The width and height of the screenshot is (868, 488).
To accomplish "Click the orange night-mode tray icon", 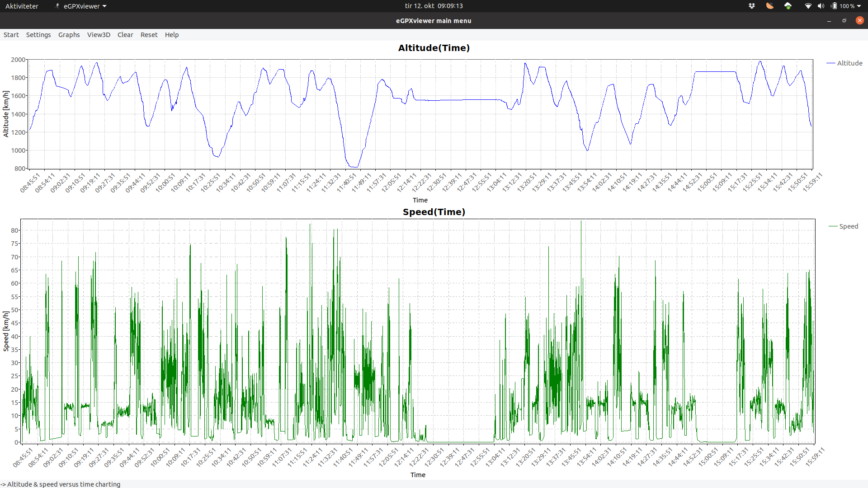I will [770, 6].
